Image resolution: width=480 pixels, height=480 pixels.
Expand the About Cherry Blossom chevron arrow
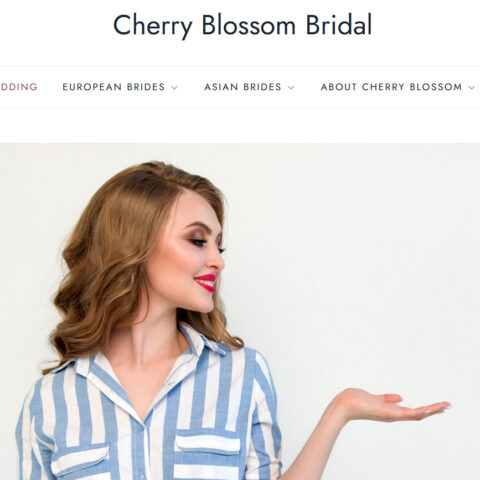point(471,88)
